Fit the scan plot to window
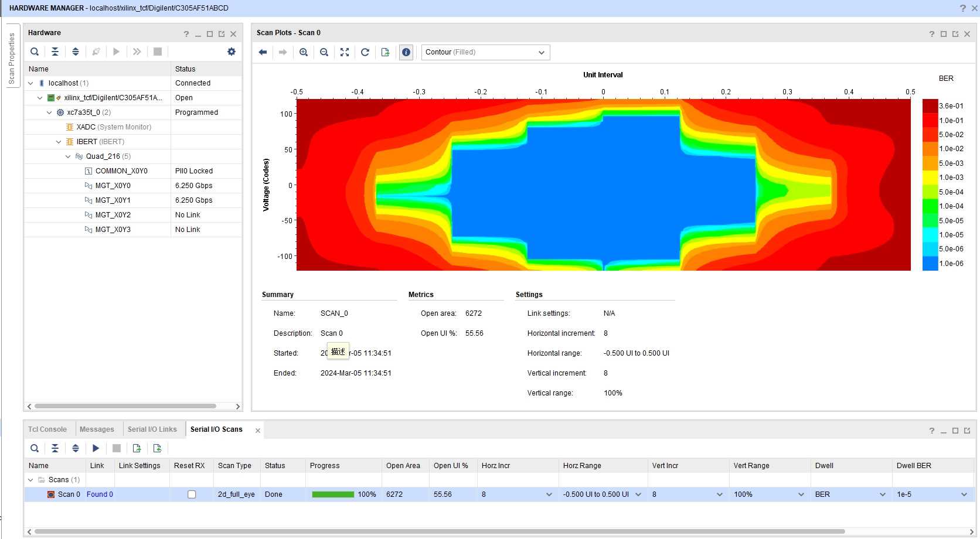 (345, 52)
